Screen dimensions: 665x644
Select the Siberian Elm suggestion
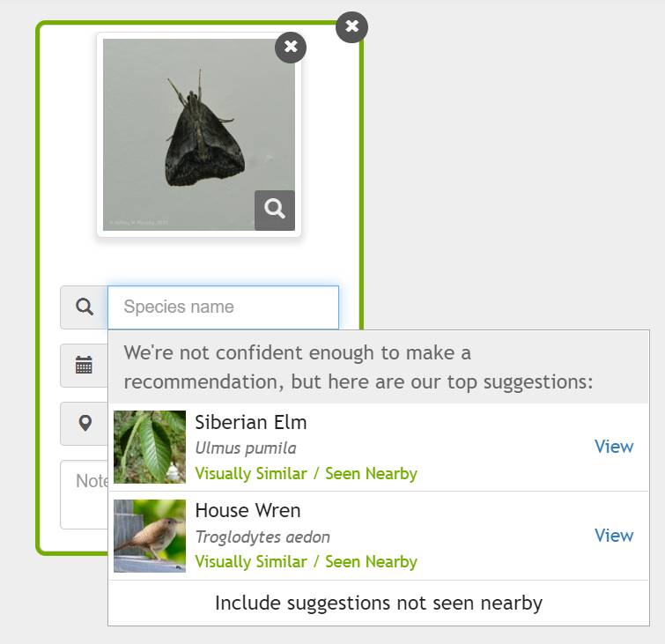(379, 448)
